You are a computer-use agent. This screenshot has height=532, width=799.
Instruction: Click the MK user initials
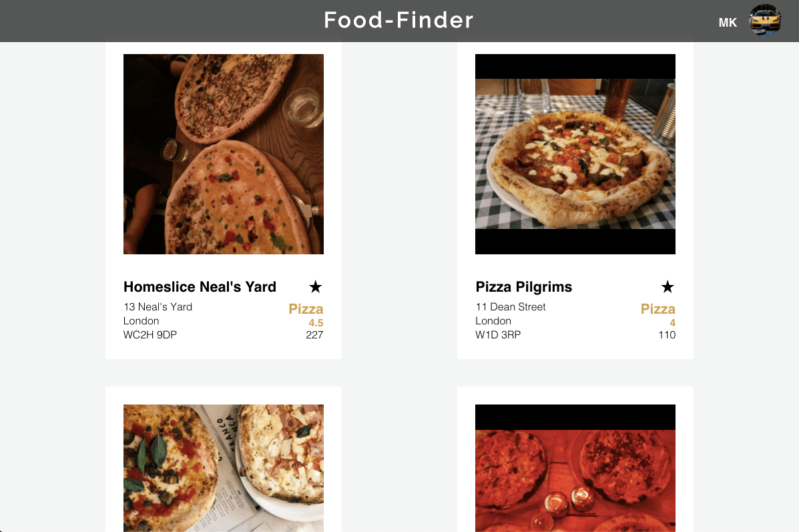[x=728, y=23]
